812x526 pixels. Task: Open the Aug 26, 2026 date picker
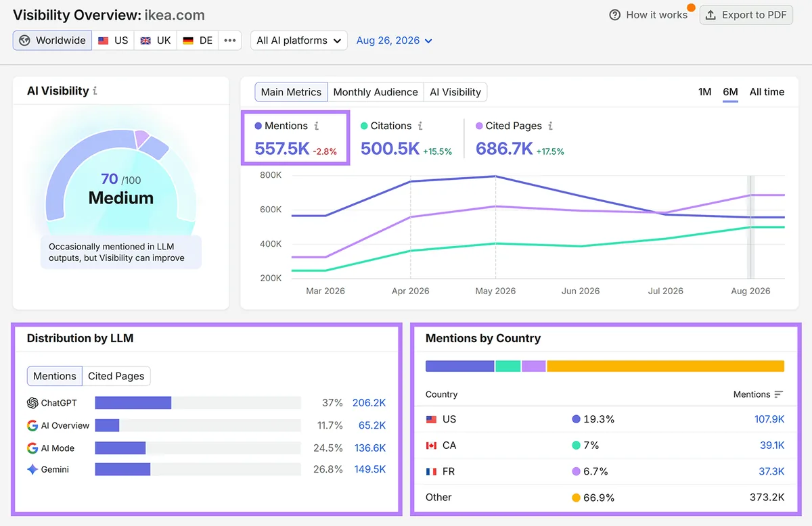(394, 41)
